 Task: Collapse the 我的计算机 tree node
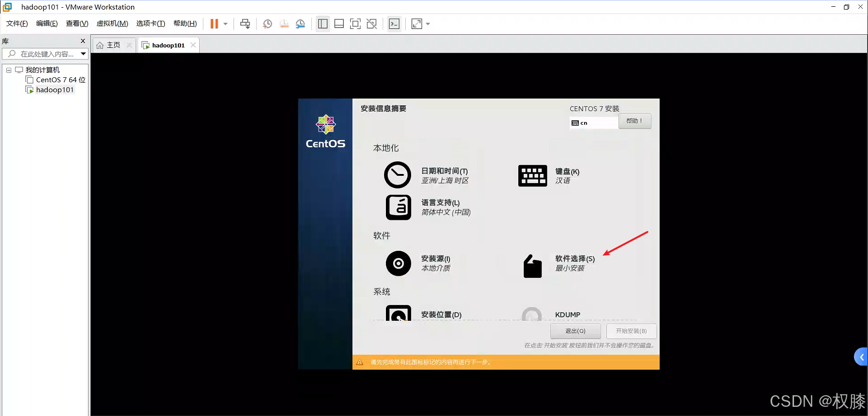[9, 70]
